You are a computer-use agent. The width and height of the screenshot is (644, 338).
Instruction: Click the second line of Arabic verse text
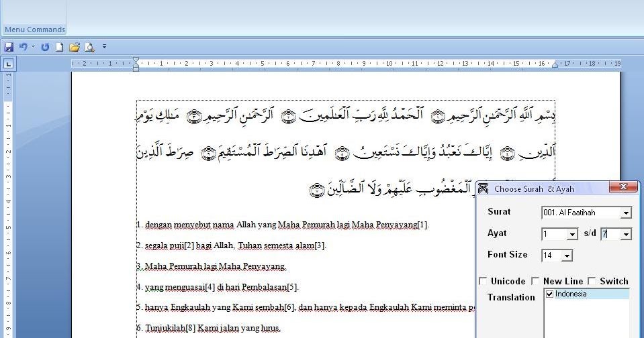346,152
